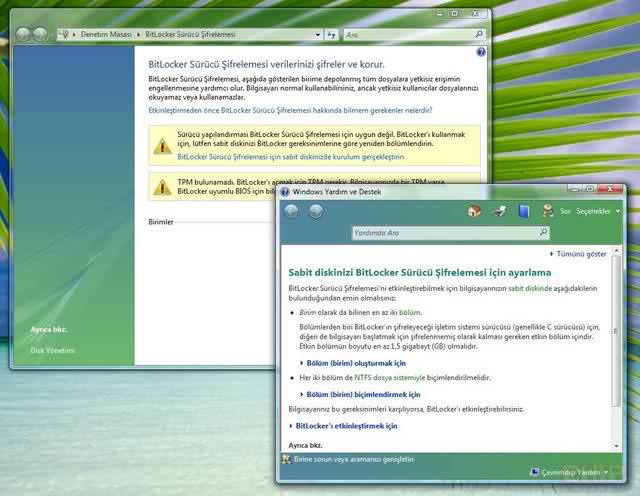Expand Bölüm (birim) oluşturmak için section
The width and height of the screenshot is (640, 496).
click(356, 363)
